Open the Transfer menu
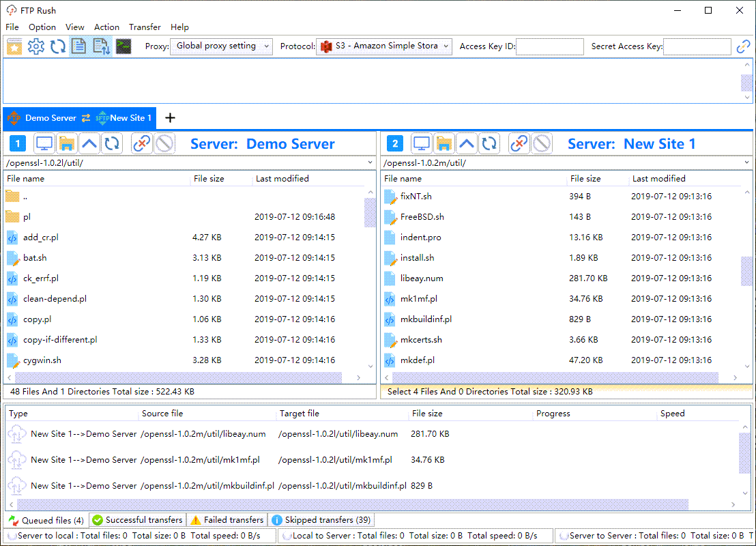 pyautogui.click(x=145, y=27)
